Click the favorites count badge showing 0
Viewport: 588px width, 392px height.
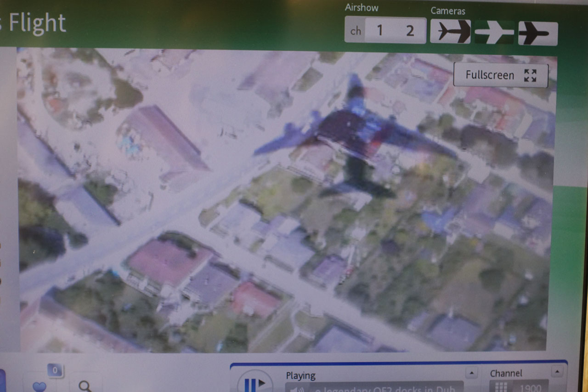tap(55, 370)
